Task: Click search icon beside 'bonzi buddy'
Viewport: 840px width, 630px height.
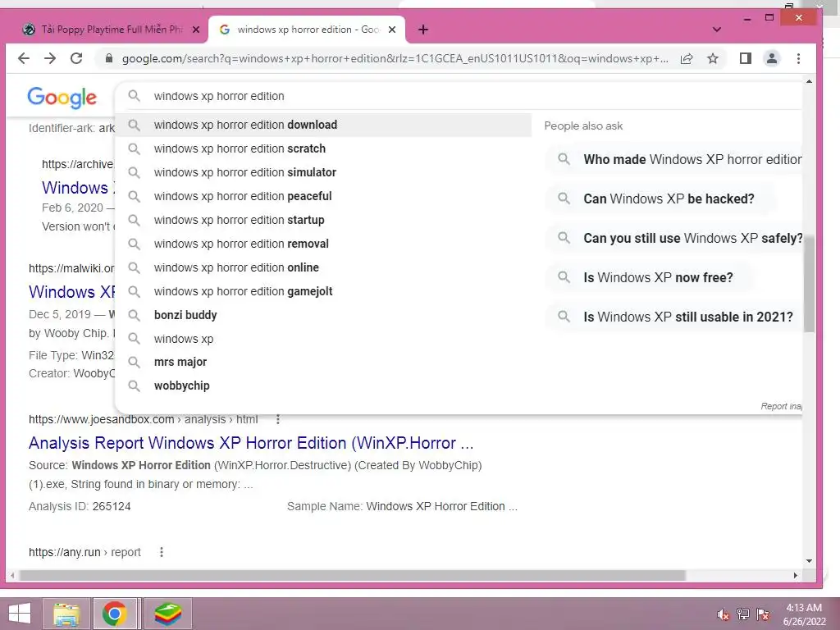Action: pos(134,315)
